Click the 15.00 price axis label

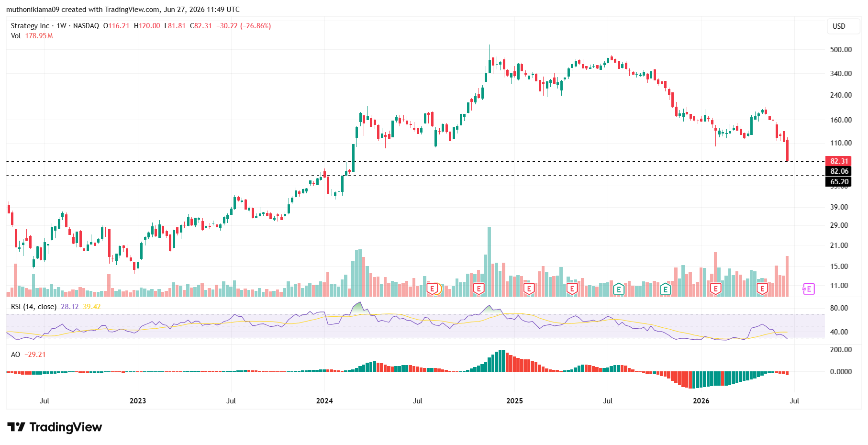click(839, 267)
